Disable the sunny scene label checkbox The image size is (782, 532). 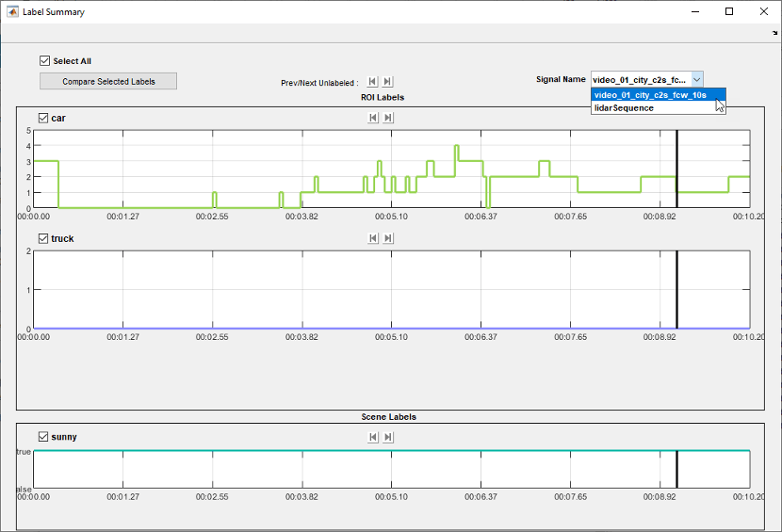coord(43,436)
